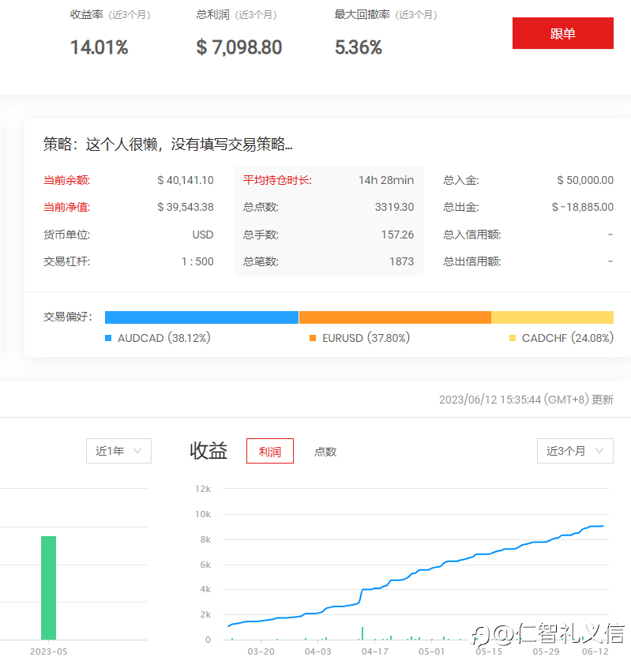This screenshot has width=631, height=672.
Task: Click the red 跟单 follow-trade button
Action: tap(562, 33)
